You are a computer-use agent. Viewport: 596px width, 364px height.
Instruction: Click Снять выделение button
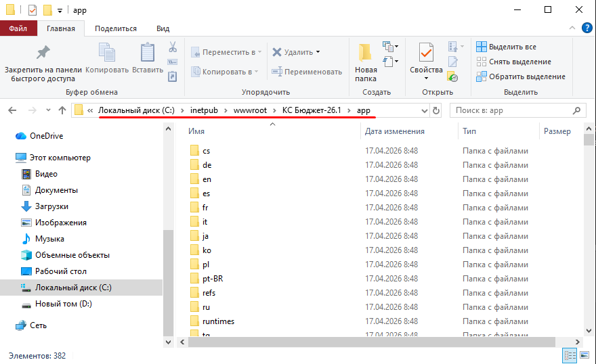pos(513,62)
